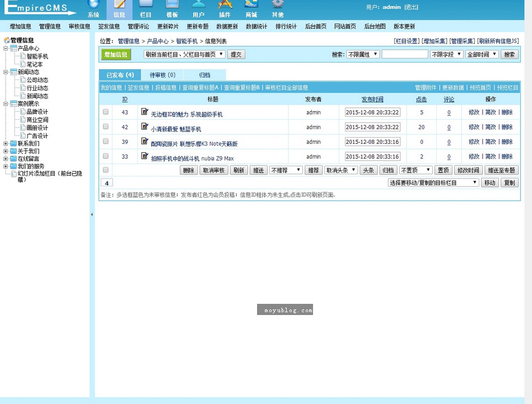The height and width of the screenshot is (404, 532).
Task: Open the 插件 icon in the top navigation
Action: coord(225,4)
